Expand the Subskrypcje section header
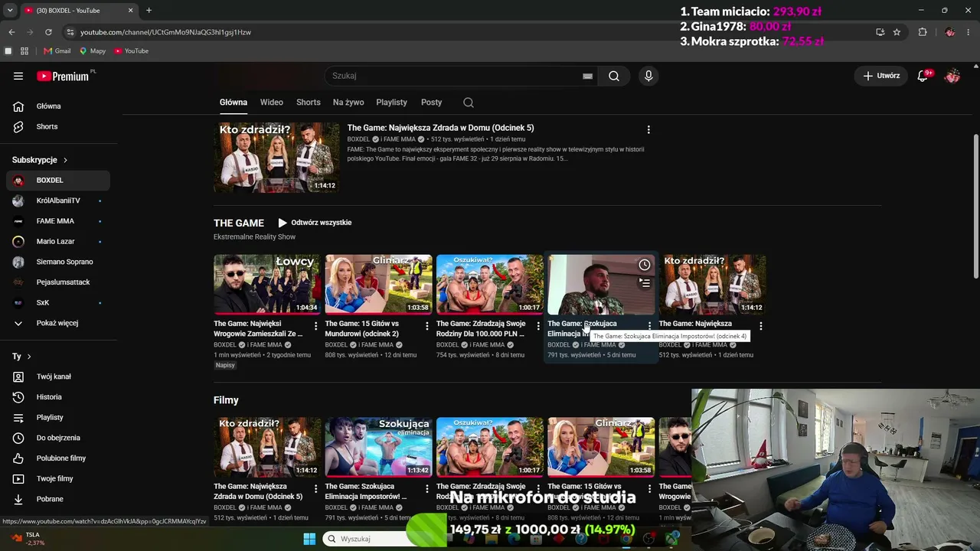Viewport: 980px width, 551px height. (40, 160)
